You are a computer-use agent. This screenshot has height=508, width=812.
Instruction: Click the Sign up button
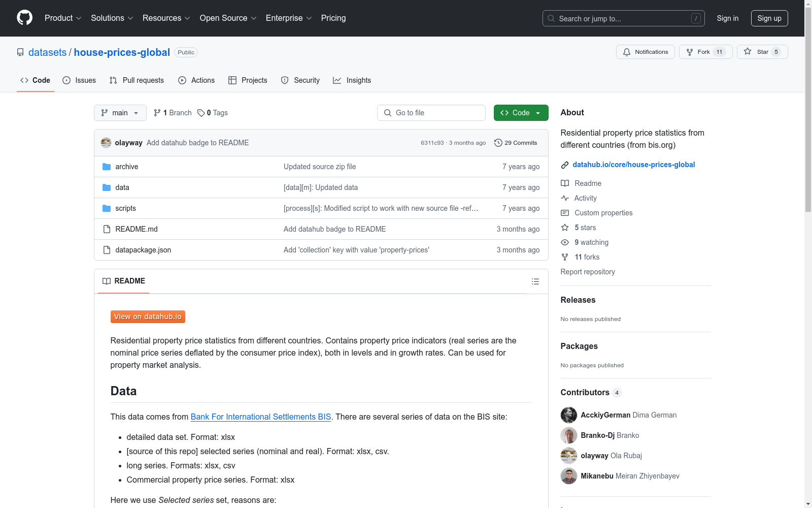pos(769,18)
